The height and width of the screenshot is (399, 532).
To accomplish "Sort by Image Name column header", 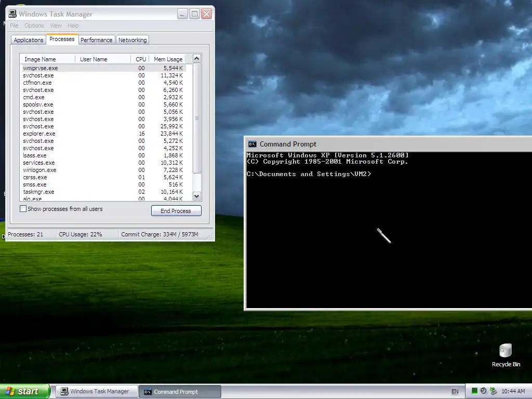I will (47, 59).
